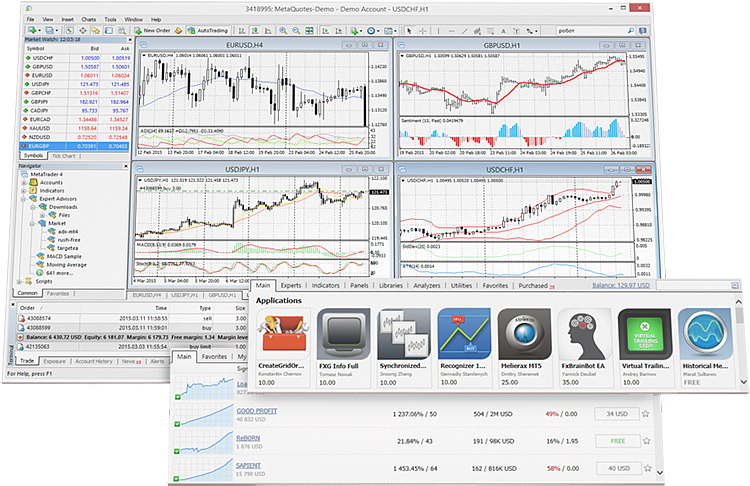This screenshot has width=750, height=486.
Task: Select the trendline drawing tool
Action: (464, 31)
